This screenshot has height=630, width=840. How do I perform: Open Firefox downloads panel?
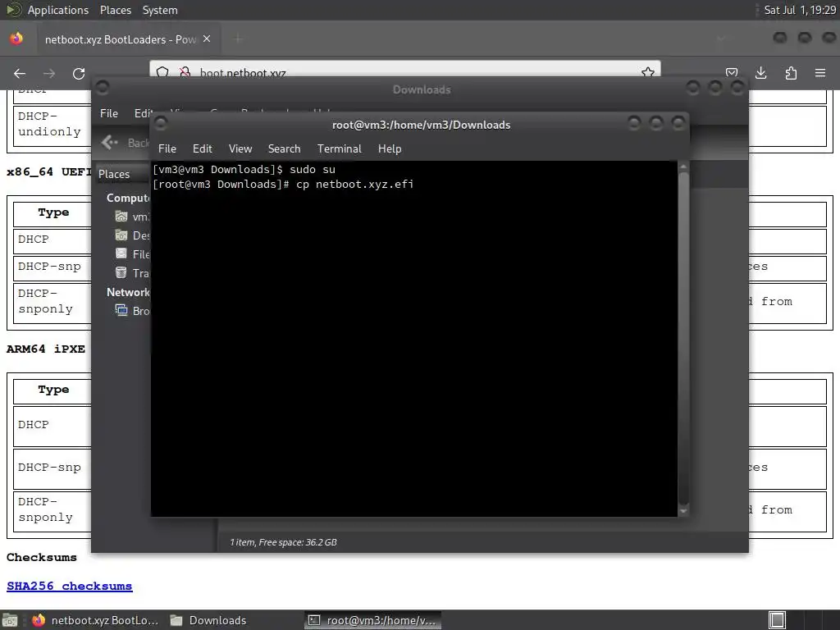tap(760, 73)
